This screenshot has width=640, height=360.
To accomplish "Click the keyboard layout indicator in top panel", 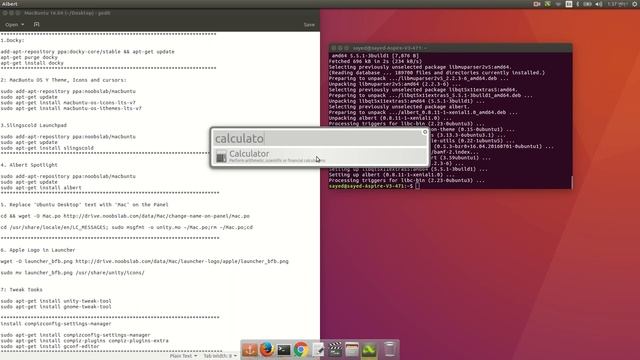I will pyautogui.click(x=569, y=4).
